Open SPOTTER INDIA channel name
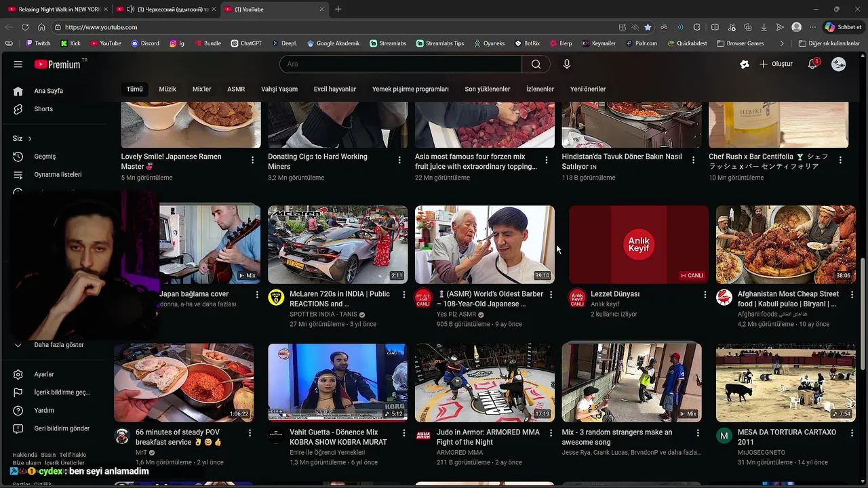The width and height of the screenshot is (868, 488). [323, 314]
